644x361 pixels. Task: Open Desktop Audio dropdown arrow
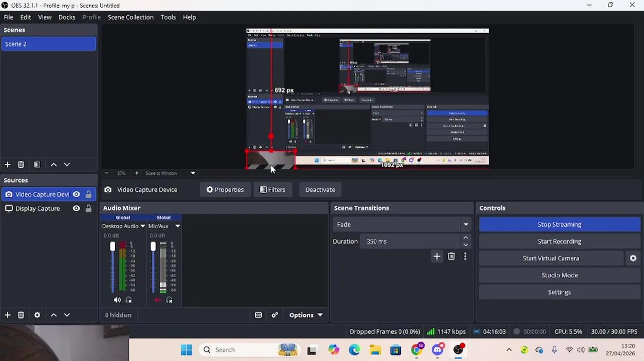tap(143, 226)
